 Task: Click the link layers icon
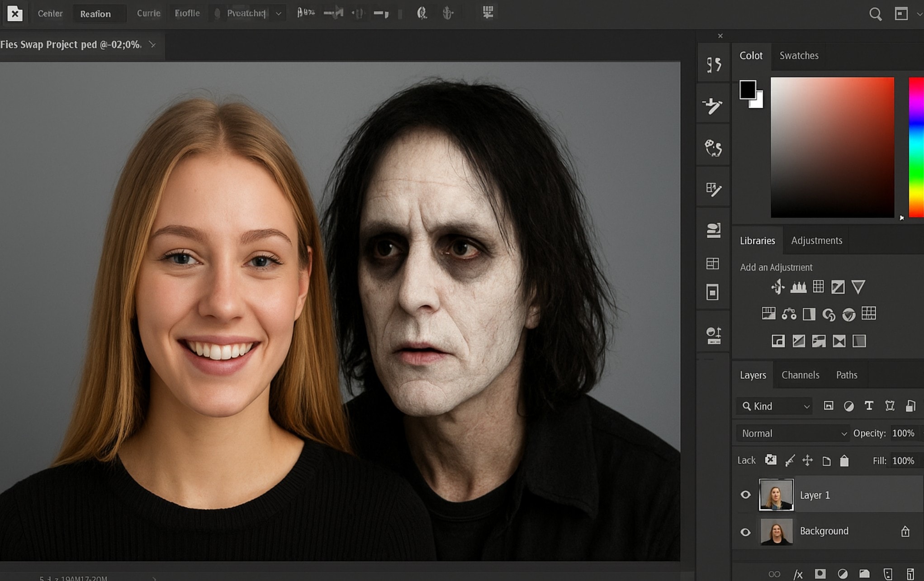(774, 574)
